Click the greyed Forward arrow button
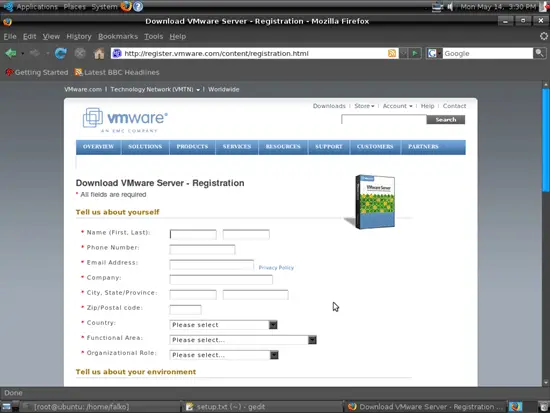This screenshot has height=413, width=550. click(x=35, y=53)
